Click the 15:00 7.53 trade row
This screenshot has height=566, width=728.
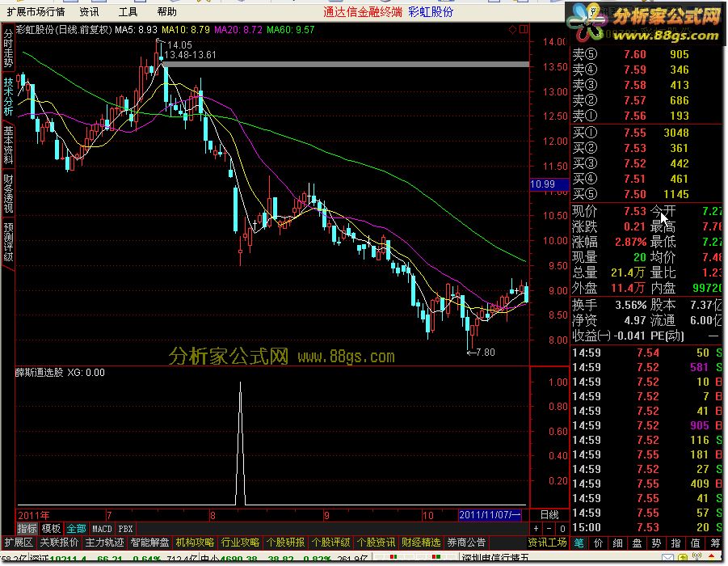click(646, 527)
